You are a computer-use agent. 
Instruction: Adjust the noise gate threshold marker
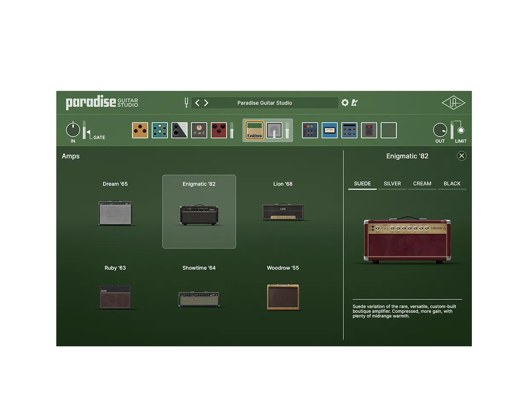click(89, 133)
